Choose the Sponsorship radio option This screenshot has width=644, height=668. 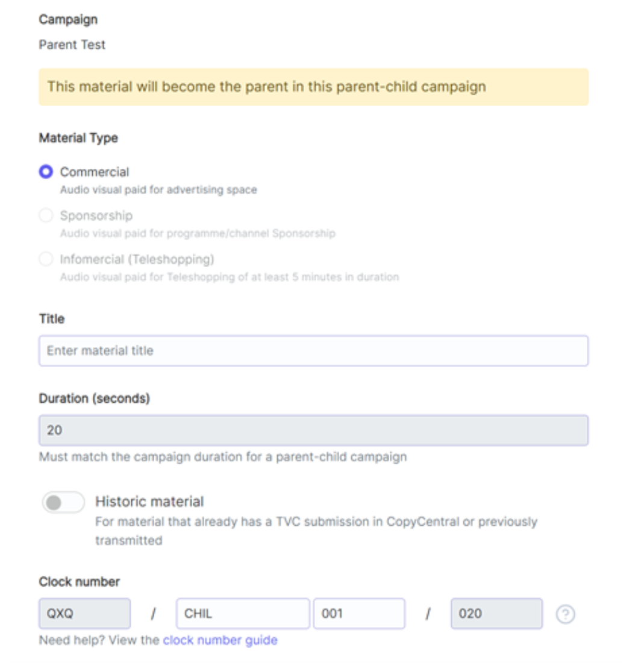coord(46,215)
